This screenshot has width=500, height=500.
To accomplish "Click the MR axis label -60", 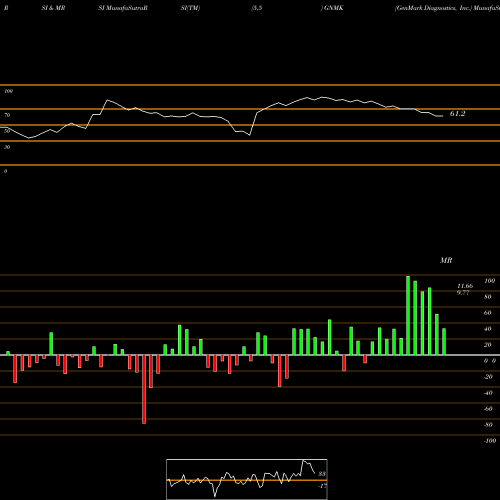I will pyautogui.click(x=488, y=409).
